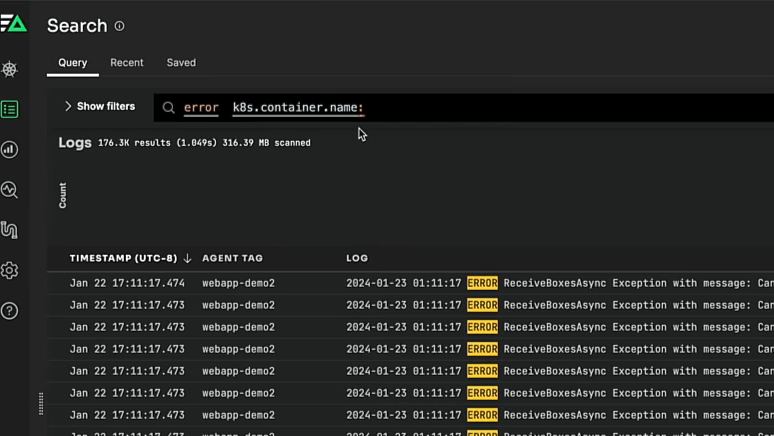Image resolution: width=774 pixels, height=436 pixels.
Task: Click '316.39 MB scanned' text
Action: pos(267,143)
